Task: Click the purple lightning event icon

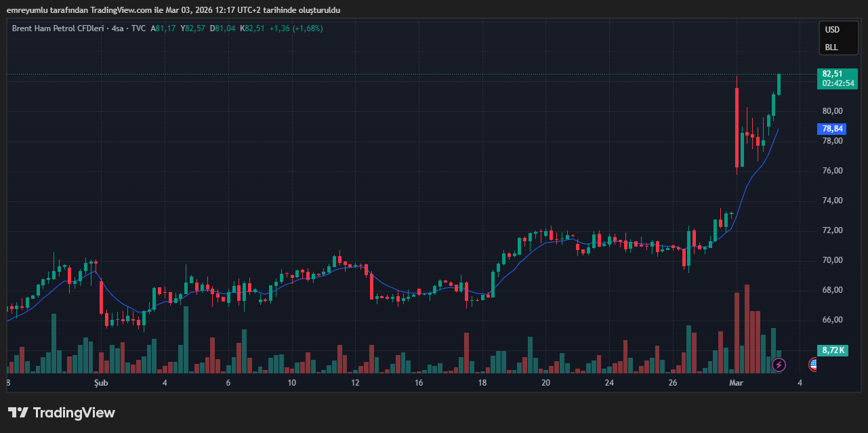Action: 779,365
